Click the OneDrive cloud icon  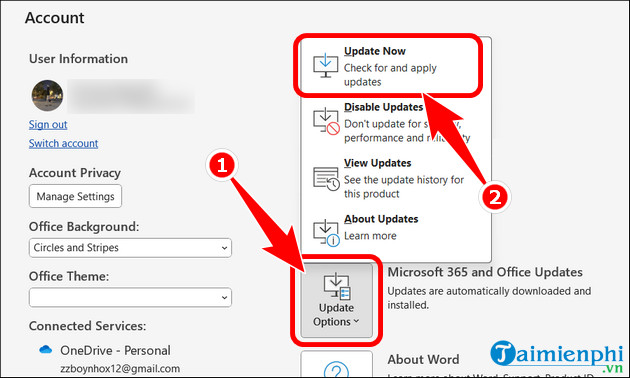[45, 349]
